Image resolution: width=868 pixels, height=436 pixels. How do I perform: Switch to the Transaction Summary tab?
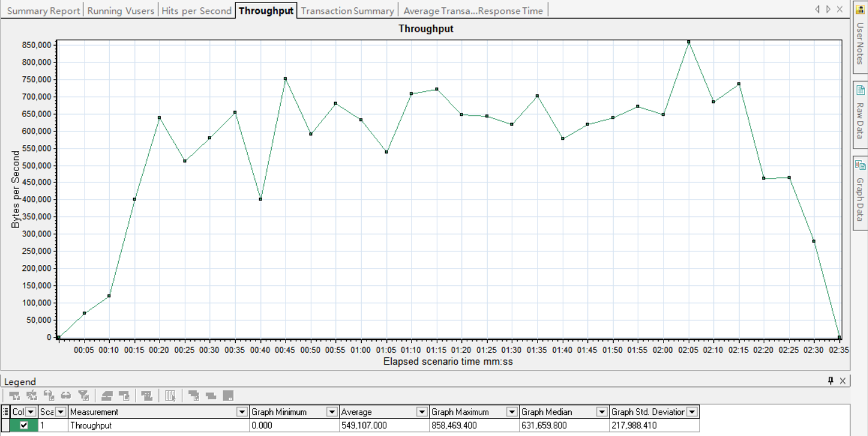coord(347,11)
